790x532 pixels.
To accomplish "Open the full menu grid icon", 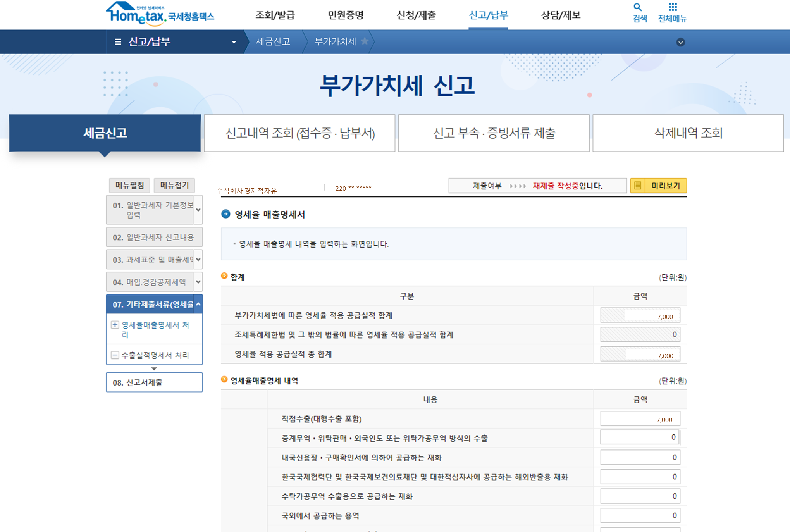I will coord(673,7).
